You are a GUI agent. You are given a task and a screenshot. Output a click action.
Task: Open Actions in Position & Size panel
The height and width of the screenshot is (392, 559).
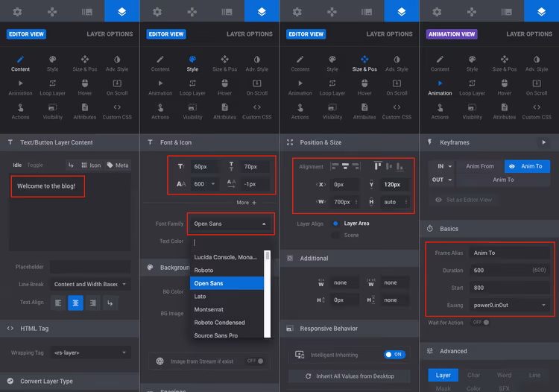(300, 112)
